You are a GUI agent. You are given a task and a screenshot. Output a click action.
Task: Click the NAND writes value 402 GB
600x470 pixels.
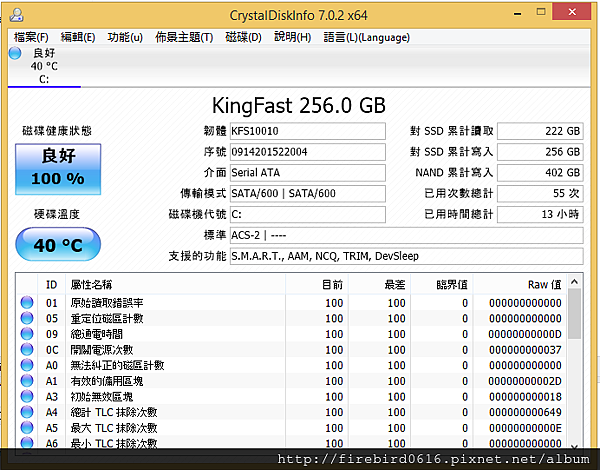(x=540, y=173)
